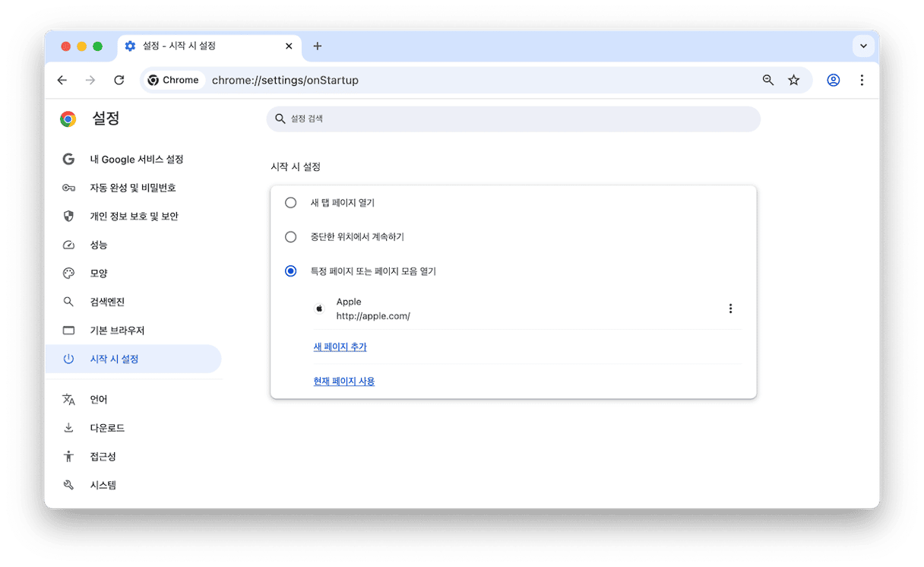Open 시스템 settings
924x567 pixels.
pos(133,485)
